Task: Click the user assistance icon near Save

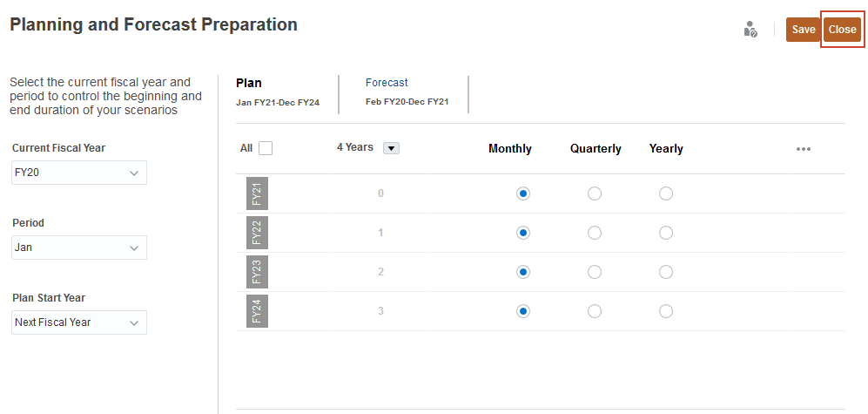Action: point(750,30)
